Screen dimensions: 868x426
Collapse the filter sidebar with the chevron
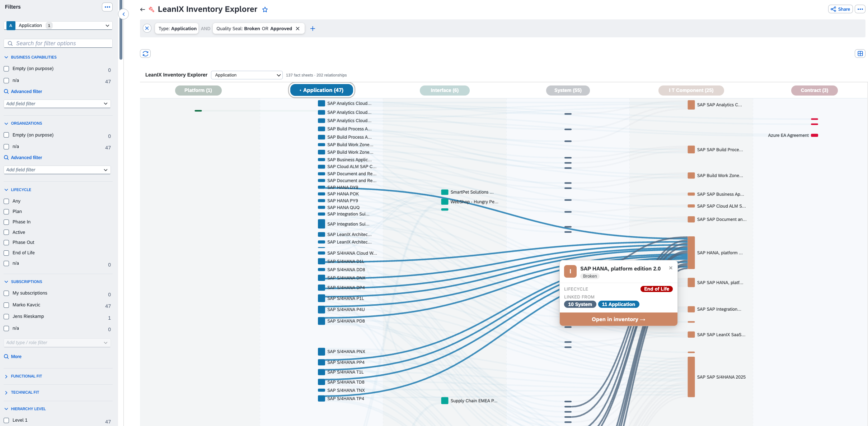[x=123, y=14]
